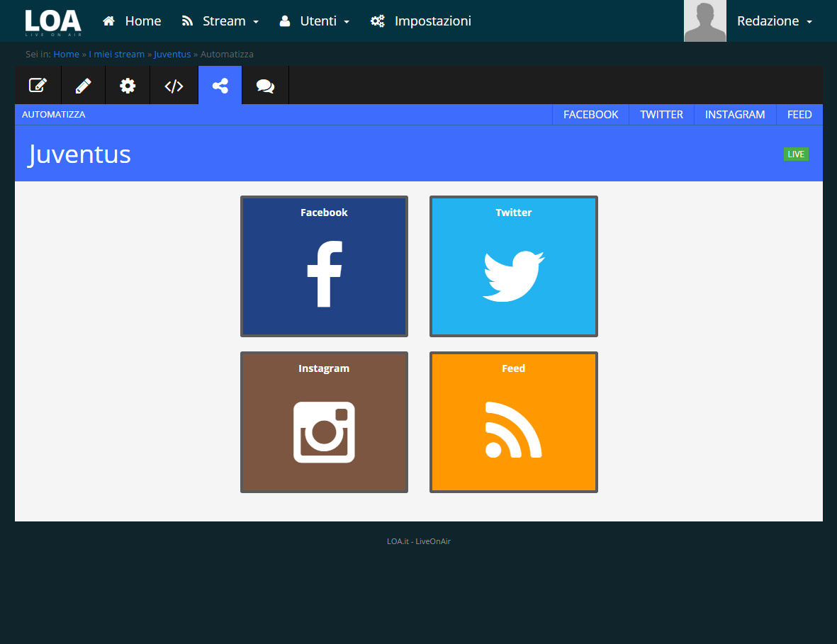The height and width of the screenshot is (644, 837).
Task: Click the RSS feed logo on the orange tile
Action: 514,430
